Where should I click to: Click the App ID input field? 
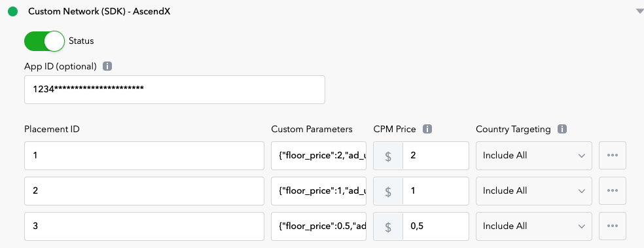[175, 90]
